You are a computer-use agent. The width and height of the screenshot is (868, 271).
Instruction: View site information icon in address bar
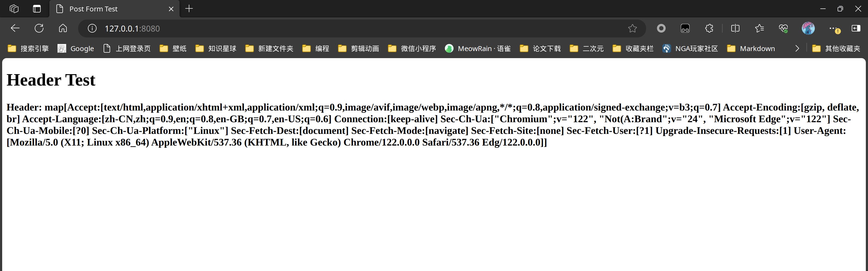[92, 28]
